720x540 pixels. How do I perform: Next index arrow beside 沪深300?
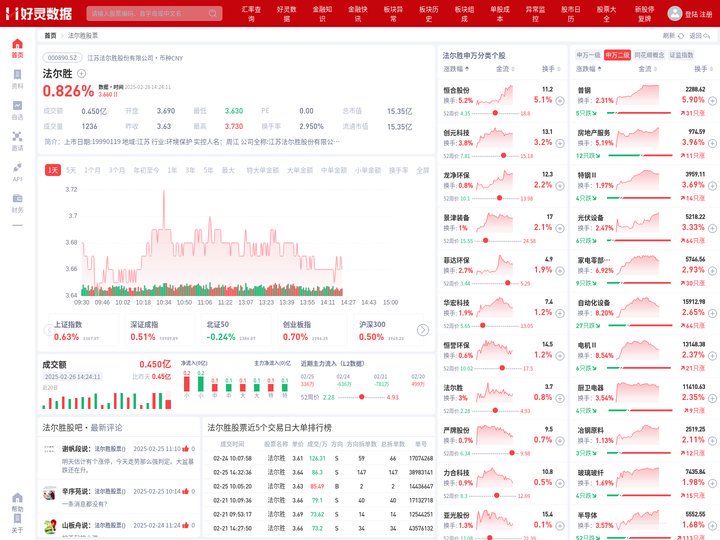coord(422,330)
